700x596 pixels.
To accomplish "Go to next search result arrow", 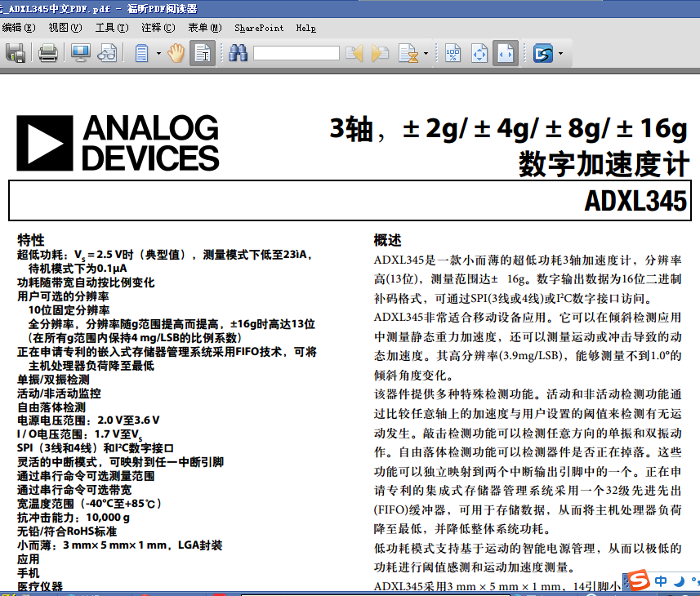I will coord(380,54).
